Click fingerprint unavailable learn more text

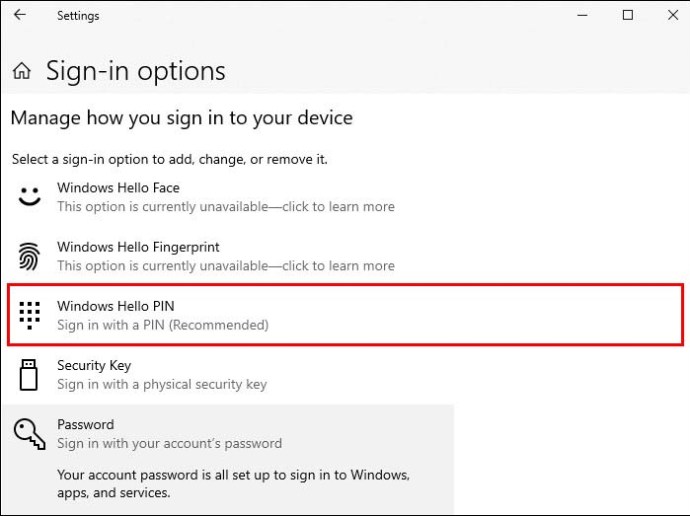pos(226,266)
